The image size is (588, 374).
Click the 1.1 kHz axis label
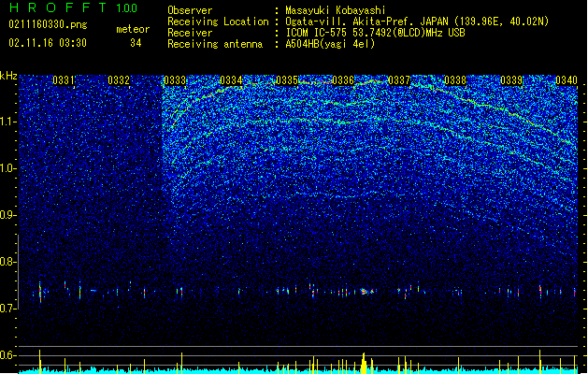[x=8, y=122]
